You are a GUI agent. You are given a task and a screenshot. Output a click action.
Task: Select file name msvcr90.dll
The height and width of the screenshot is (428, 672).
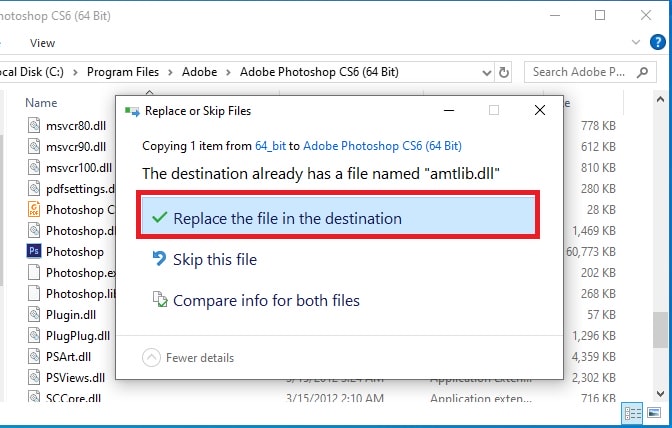coord(76,147)
